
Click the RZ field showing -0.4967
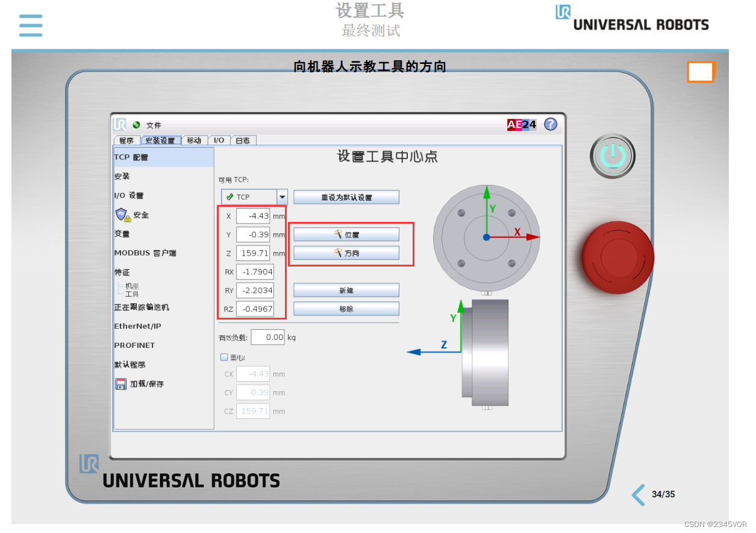click(255, 309)
